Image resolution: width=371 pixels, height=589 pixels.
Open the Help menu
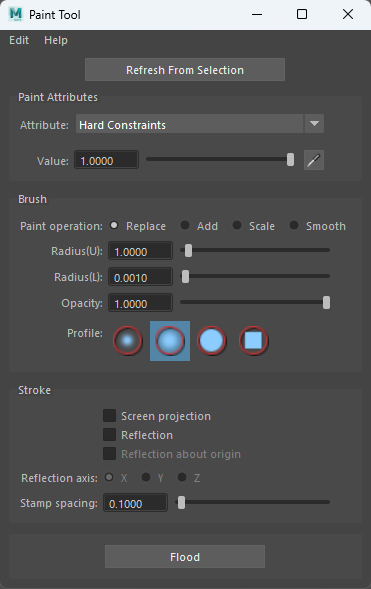[x=56, y=40]
